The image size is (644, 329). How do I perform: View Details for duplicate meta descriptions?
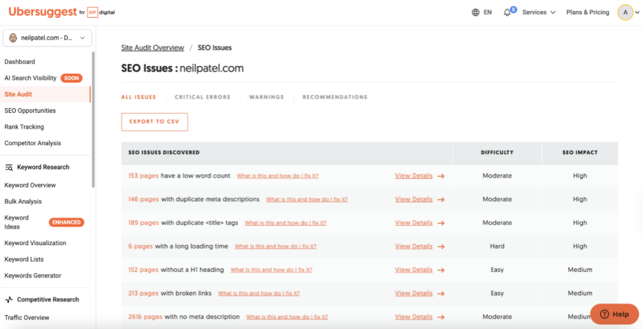(x=414, y=199)
